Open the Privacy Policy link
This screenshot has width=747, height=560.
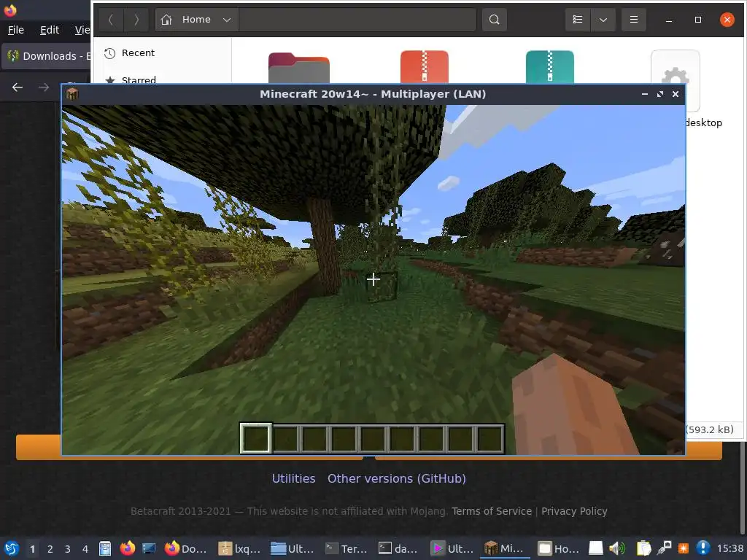[574, 511]
